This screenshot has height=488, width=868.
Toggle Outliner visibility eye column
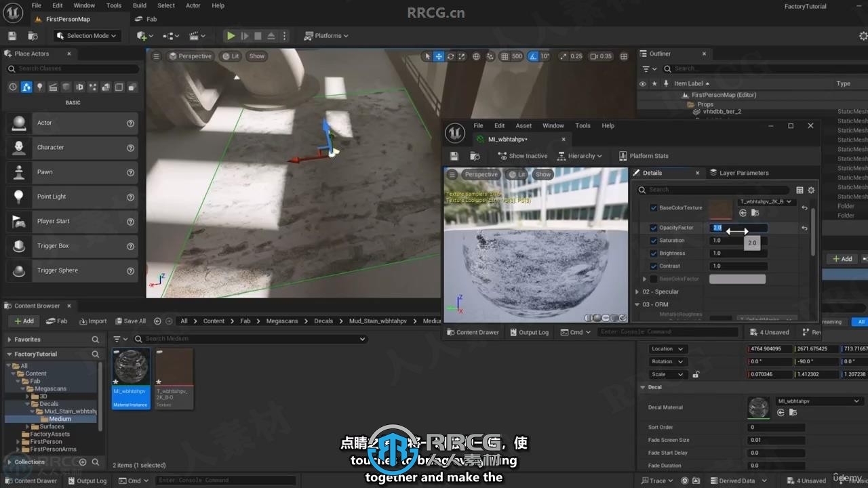pyautogui.click(x=643, y=83)
